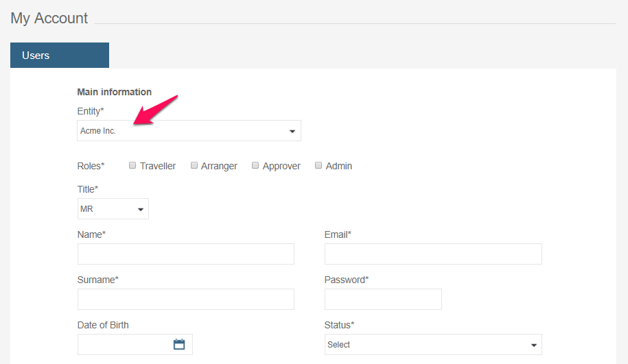Image resolution: width=628 pixels, height=364 pixels.
Task: Click the Status dropdown caret arrow
Action: click(533, 345)
